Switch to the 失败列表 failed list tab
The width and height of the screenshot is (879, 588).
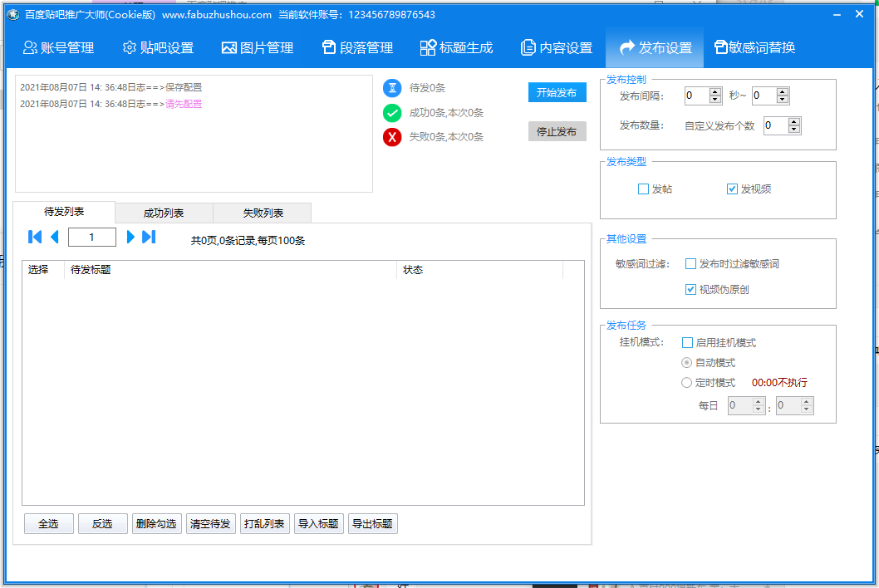coord(263,213)
